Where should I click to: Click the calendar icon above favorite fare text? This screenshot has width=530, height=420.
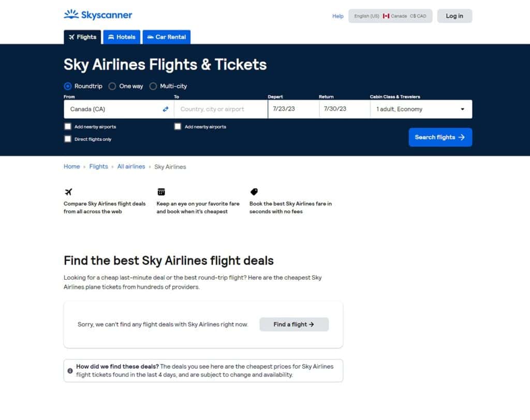(x=161, y=192)
